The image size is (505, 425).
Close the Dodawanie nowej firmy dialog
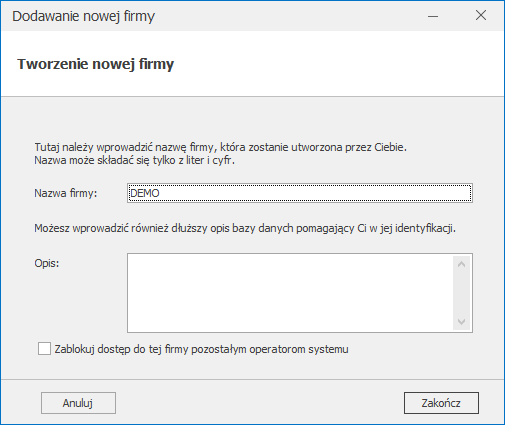click(481, 15)
